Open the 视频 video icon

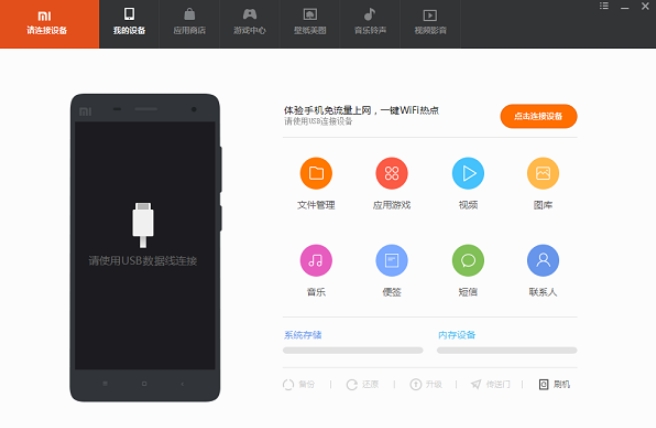point(468,173)
